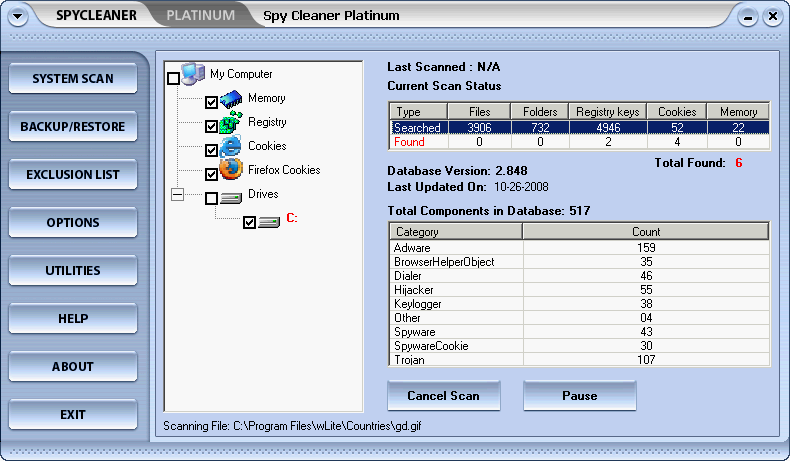
Task: Click the Last Updated date 10-26-2008
Action: pyautogui.click(x=521, y=187)
